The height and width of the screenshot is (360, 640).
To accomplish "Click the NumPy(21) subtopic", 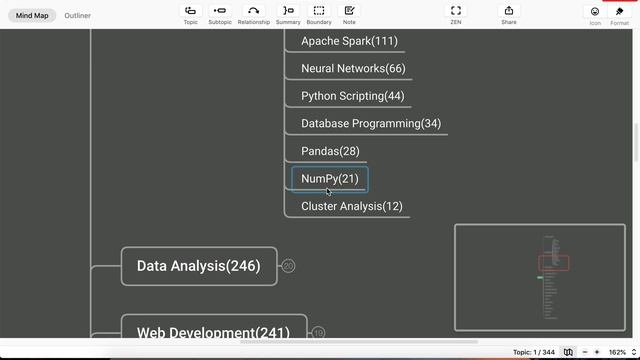I will [x=330, y=179].
